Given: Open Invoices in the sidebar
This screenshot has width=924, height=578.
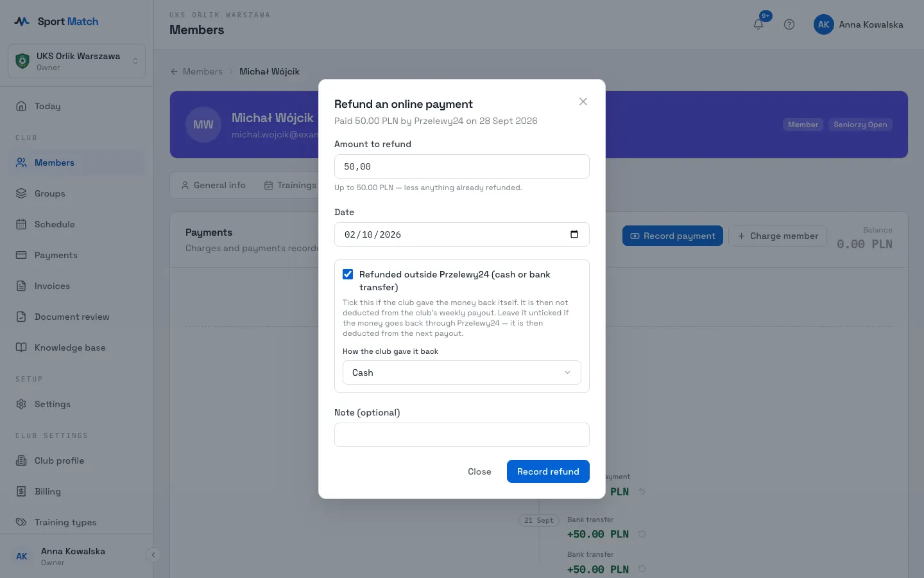Looking at the screenshot, I should pos(77,286).
